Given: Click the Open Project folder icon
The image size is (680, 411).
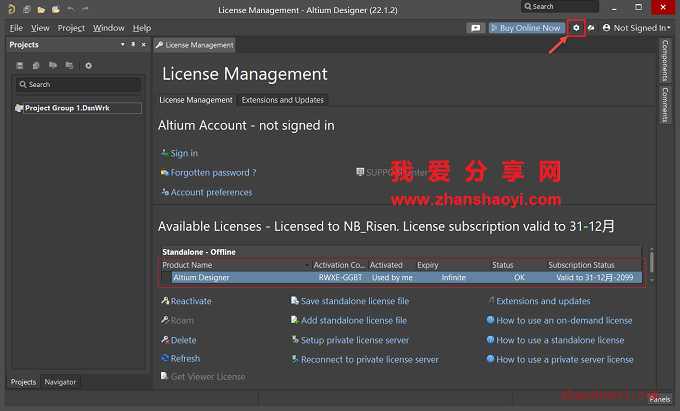Looking at the screenshot, I should [56, 9].
